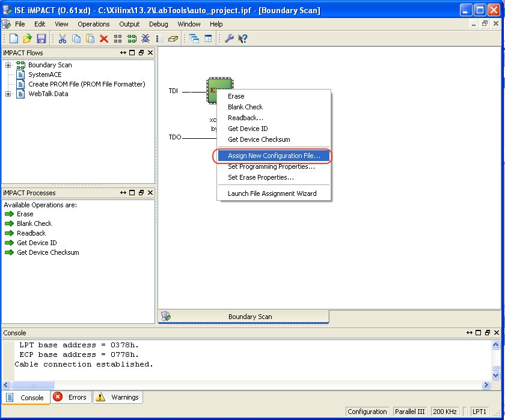
Task: Maximize the iMPACT Flows panel
Action: click(132, 53)
